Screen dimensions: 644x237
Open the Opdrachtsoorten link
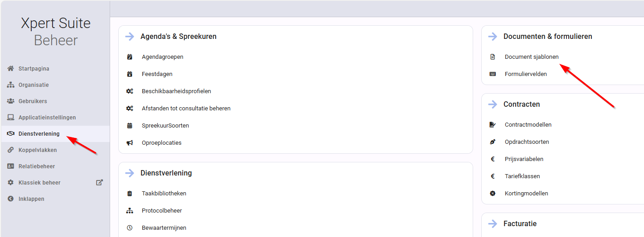(x=527, y=142)
